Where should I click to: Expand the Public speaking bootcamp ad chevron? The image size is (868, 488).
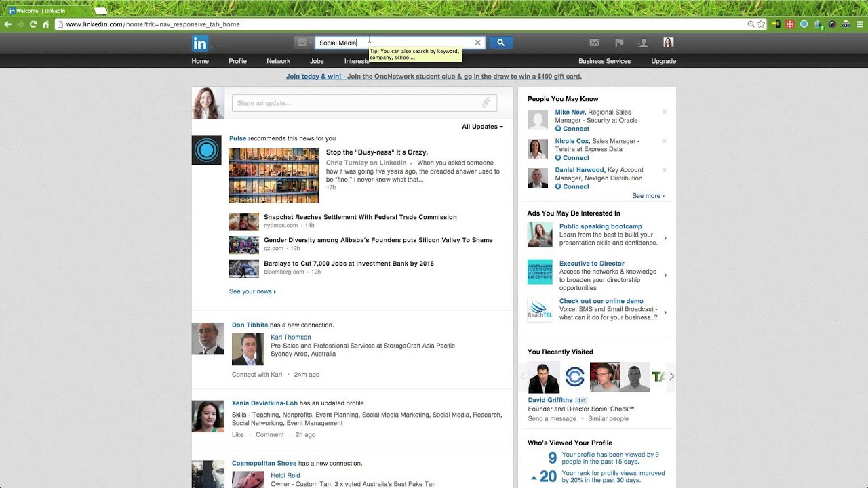coord(665,238)
